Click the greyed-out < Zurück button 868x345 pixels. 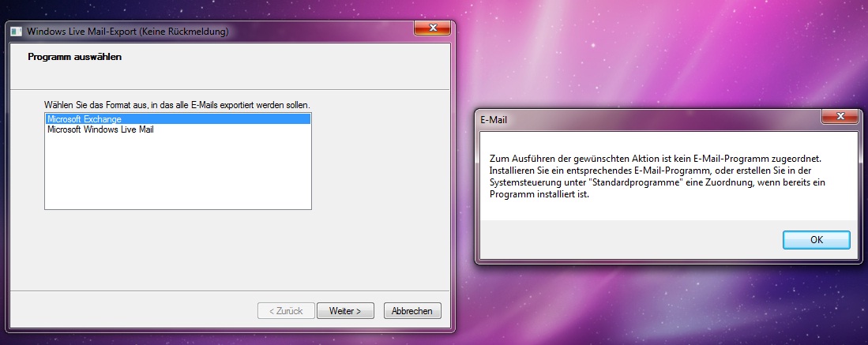point(286,311)
